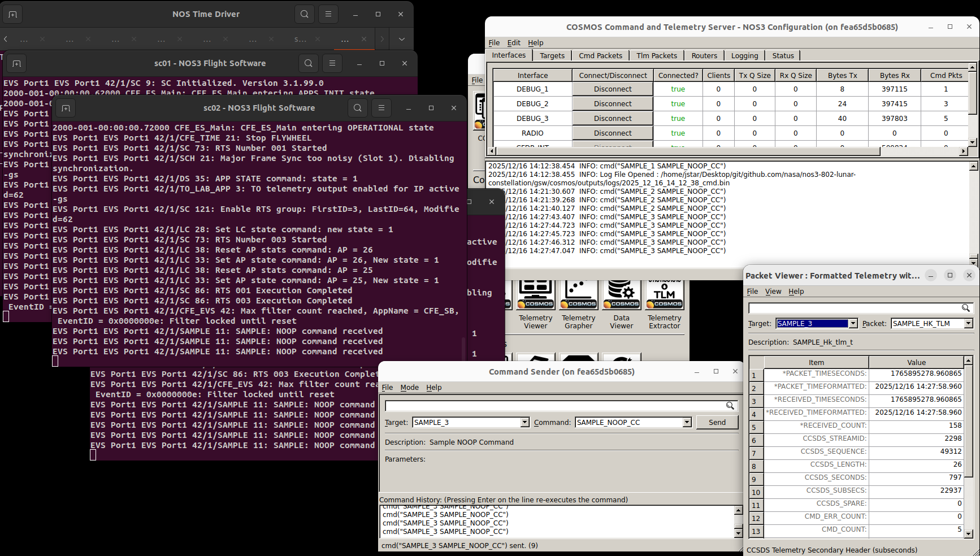Click down arrow of Packet Viewer table scrollbar
Screen dimensions: 980x556
[x=968, y=533]
